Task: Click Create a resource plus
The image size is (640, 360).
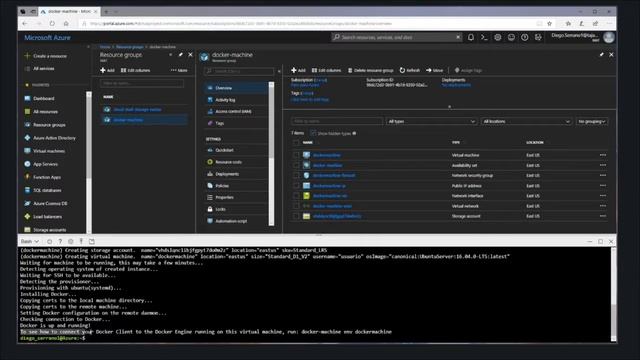Action: click(x=27, y=56)
